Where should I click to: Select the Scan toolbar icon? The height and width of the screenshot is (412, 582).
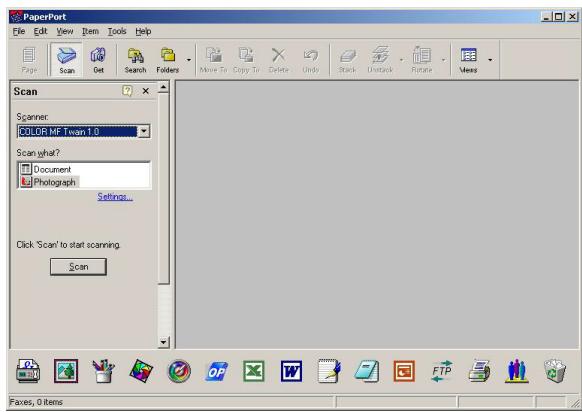(x=66, y=60)
